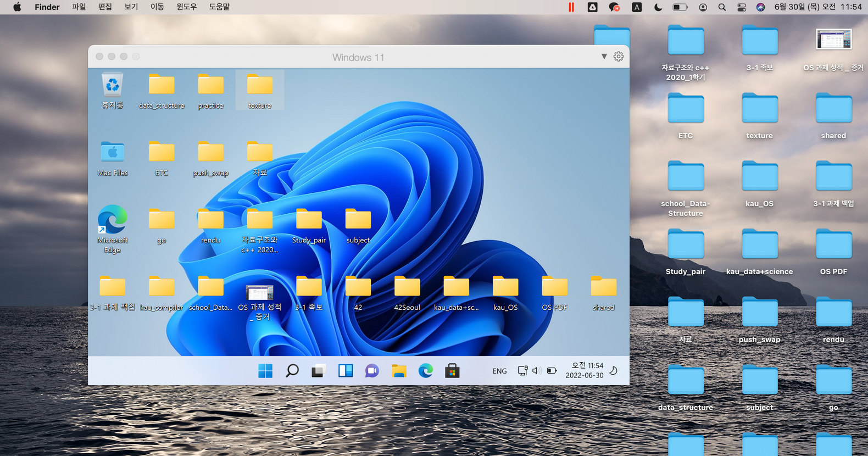This screenshot has width=868, height=456.
Task: Open the 편집 menu
Action: [105, 7]
